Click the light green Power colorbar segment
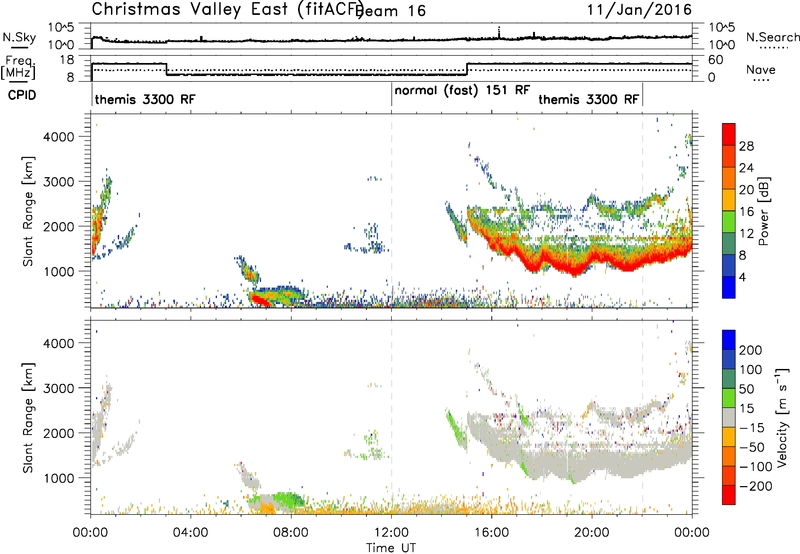 point(729,222)
